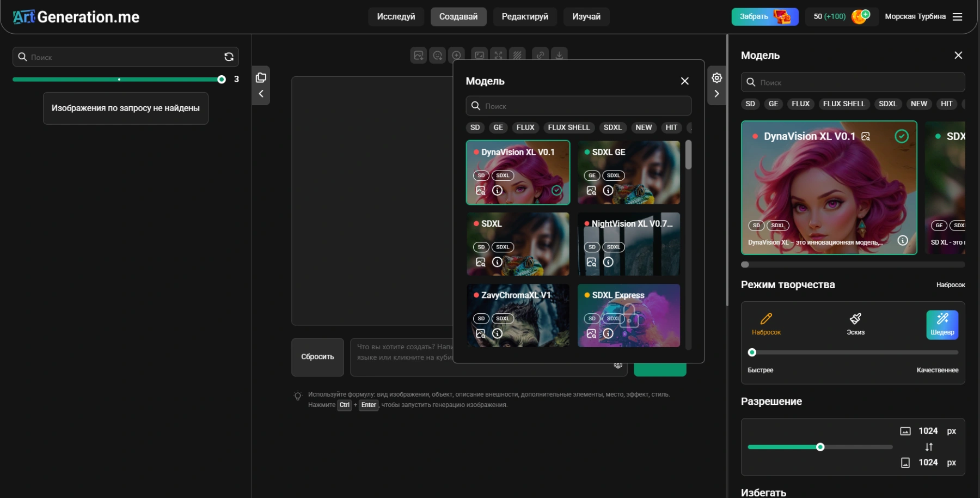Click the link/share icon in the top toolbar
The height and width of the screenshot is (498, 980).
click(540, 54)
